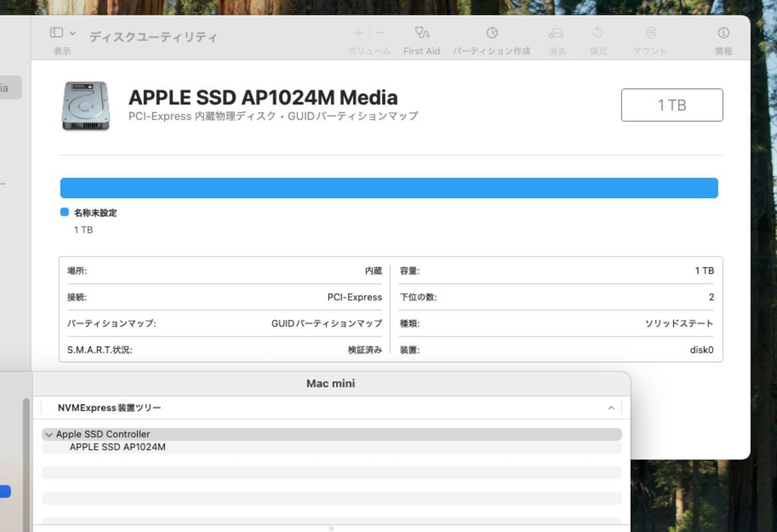Click the plus icon to add volume

tap(358, 33)
